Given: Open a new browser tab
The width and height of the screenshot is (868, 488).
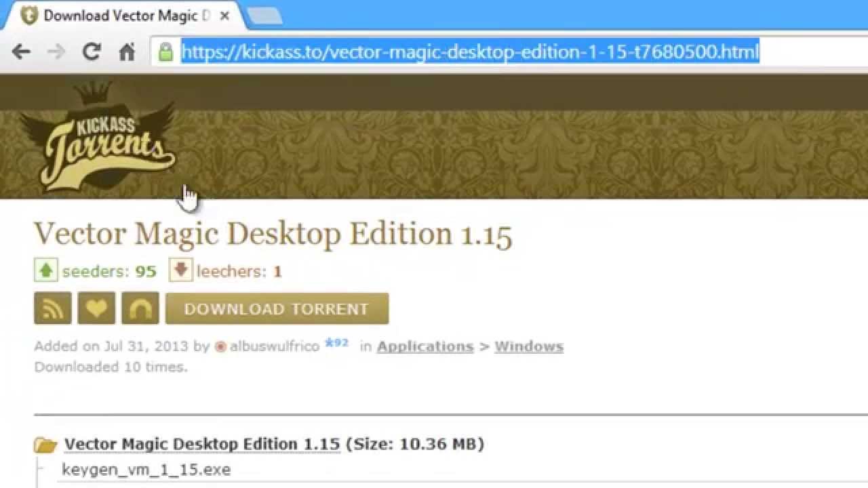Looking at the screenshot, I should pos(264,14).
